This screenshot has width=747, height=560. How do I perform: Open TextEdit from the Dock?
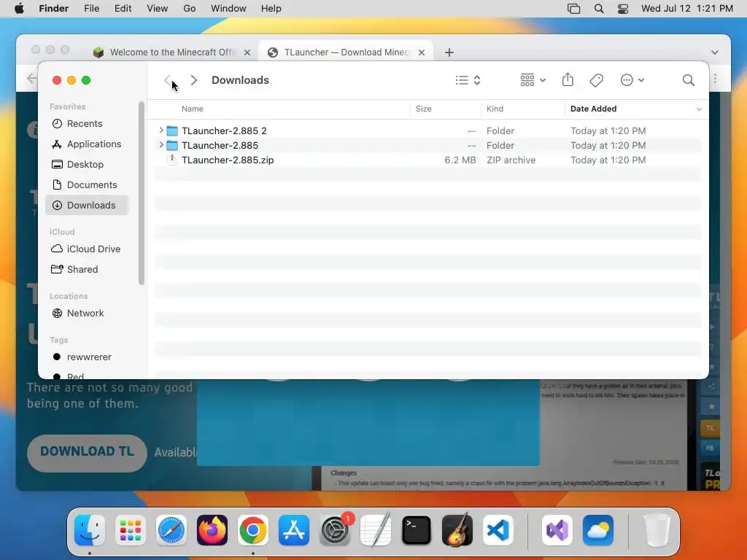(x=376, y=530)
